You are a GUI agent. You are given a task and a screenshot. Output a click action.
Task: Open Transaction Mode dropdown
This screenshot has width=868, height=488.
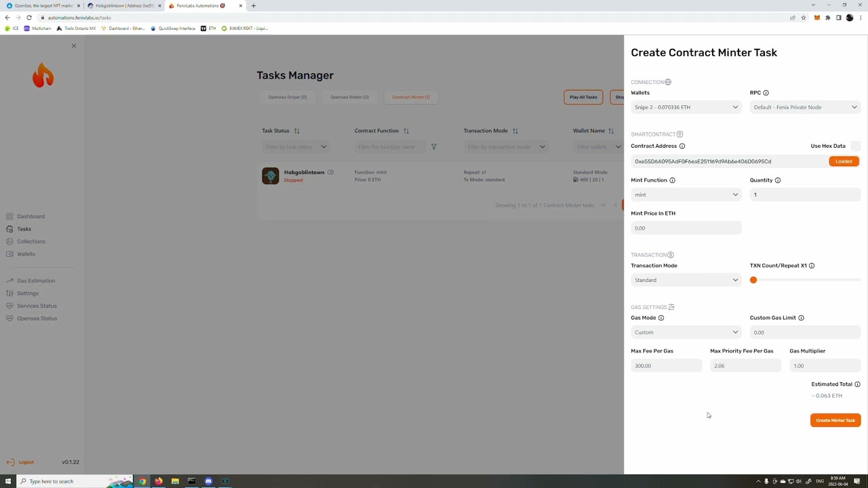(x=686, y=280)
